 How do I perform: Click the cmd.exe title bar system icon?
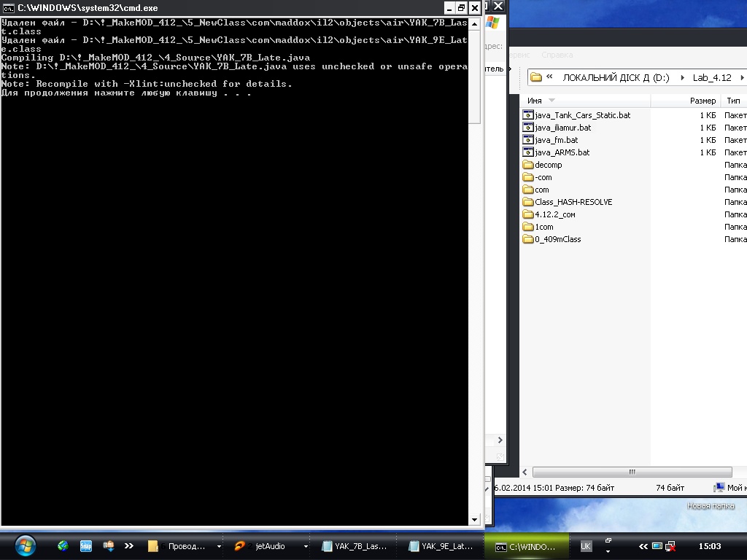[8, 8]
